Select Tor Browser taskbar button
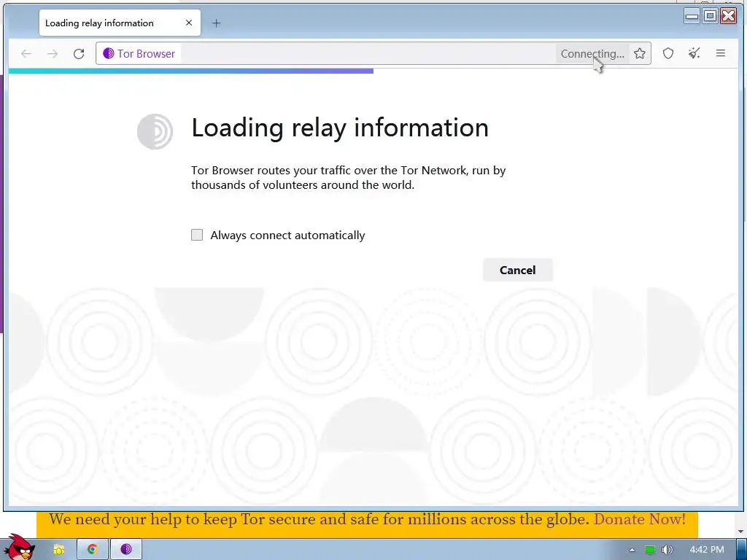Screen dimensions: 747x560 (x=126, y=550)
